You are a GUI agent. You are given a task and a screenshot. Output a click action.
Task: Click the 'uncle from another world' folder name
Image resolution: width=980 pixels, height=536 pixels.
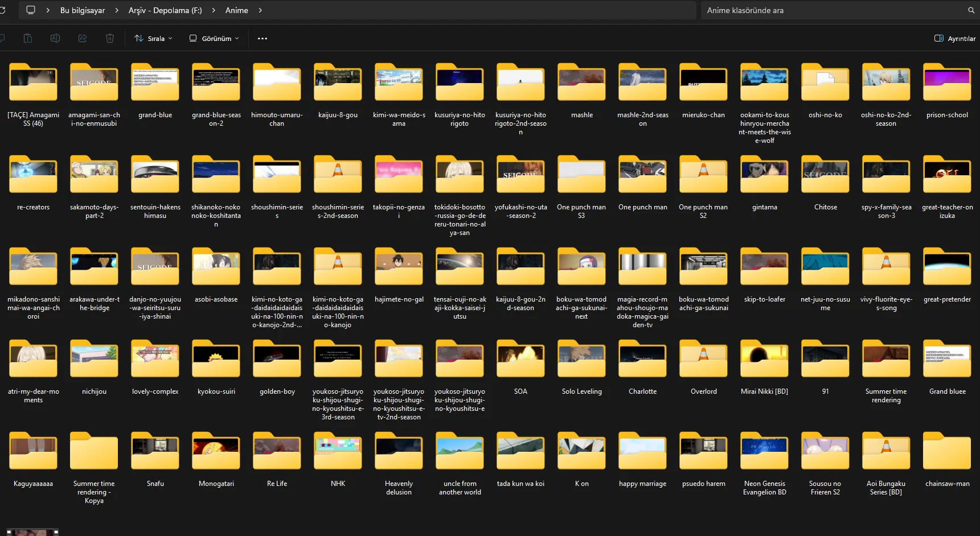coord(460,488)
